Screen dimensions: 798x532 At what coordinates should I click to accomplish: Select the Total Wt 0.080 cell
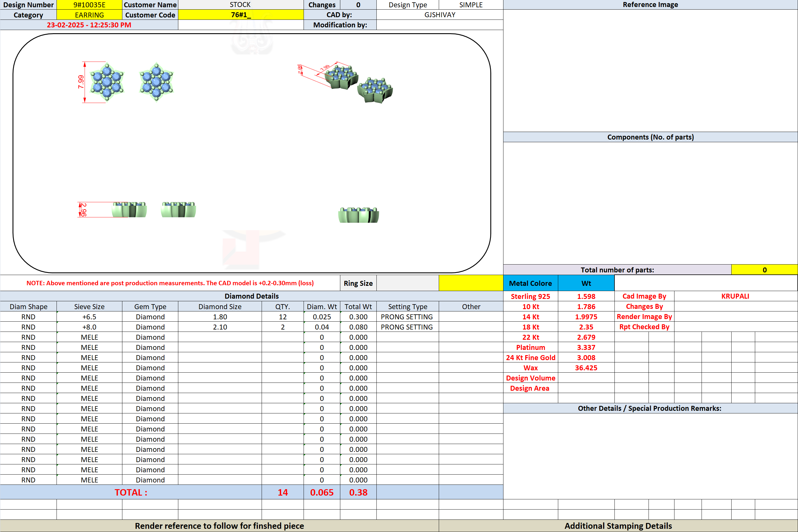click(358, 327)
